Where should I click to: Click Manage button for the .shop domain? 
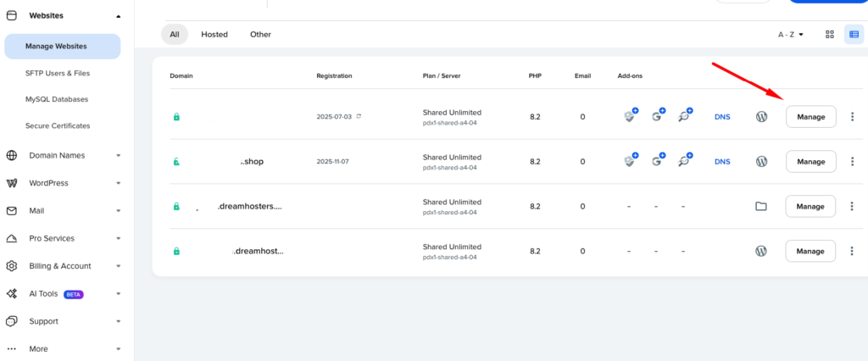point(810,161)
